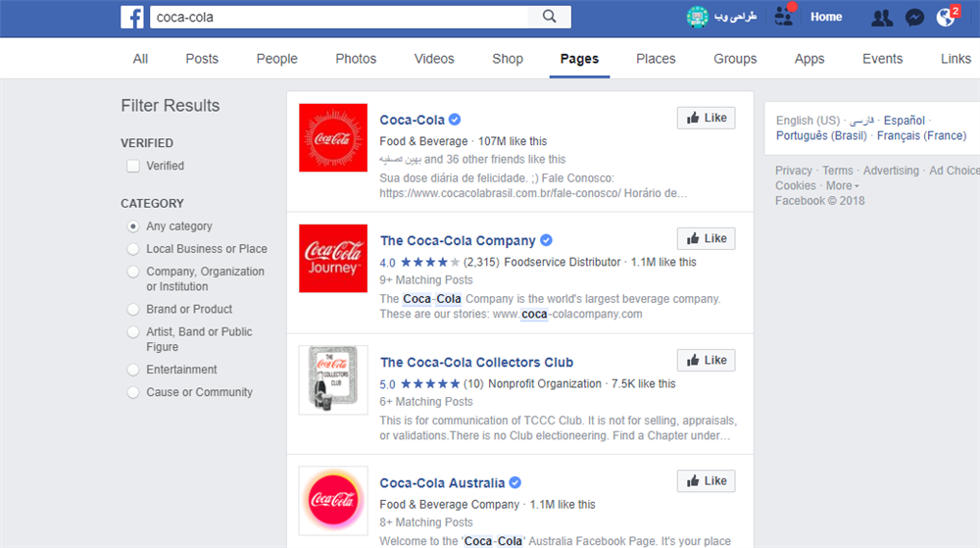Viewport: 980px width, 548px height.
Task: Open the Find Friends icon with red dot
Action: (x=784, y=15)
